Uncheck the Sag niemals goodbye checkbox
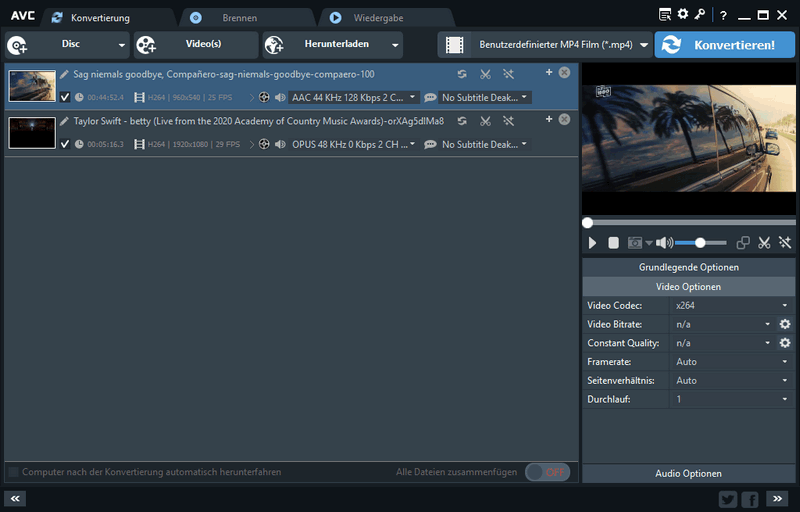This screenshot has width=800, height=512. click(x=65, y=97)
